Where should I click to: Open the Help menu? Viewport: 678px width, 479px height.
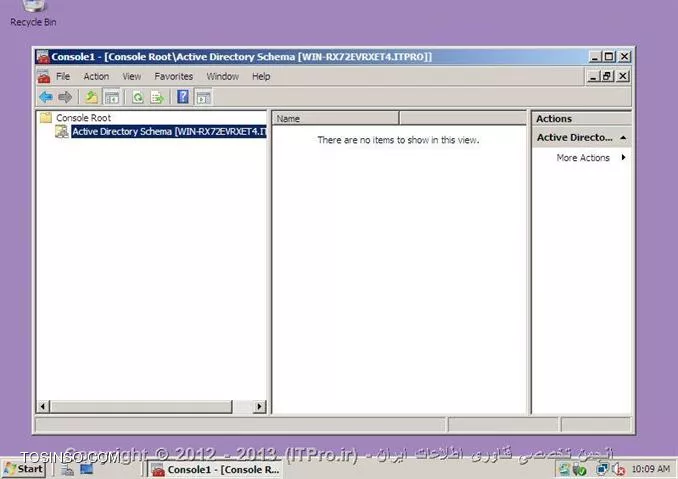(261, 77)
